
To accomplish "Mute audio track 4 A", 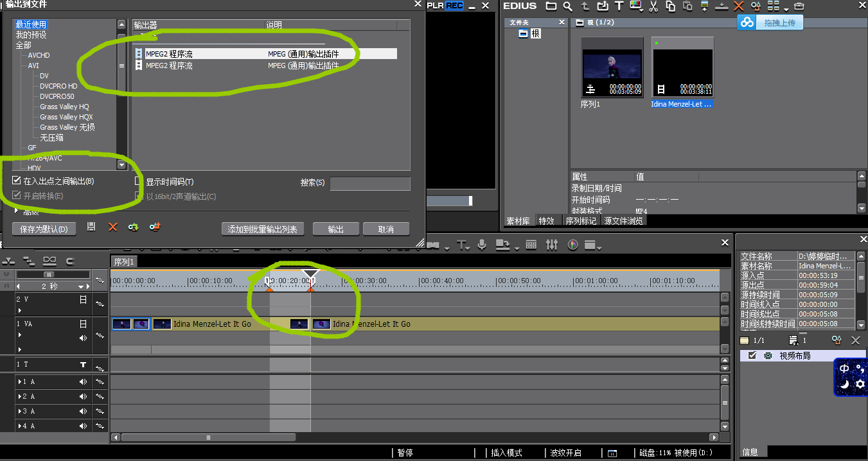I will pos(83,426).
